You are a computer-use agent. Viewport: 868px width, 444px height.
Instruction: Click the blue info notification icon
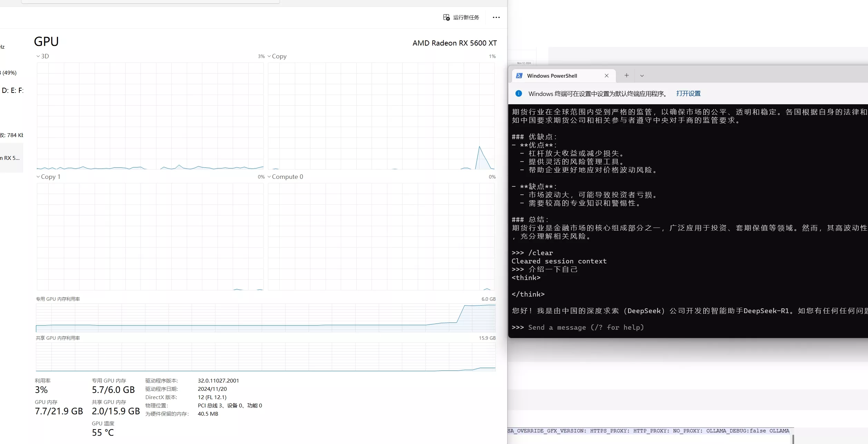519,94
